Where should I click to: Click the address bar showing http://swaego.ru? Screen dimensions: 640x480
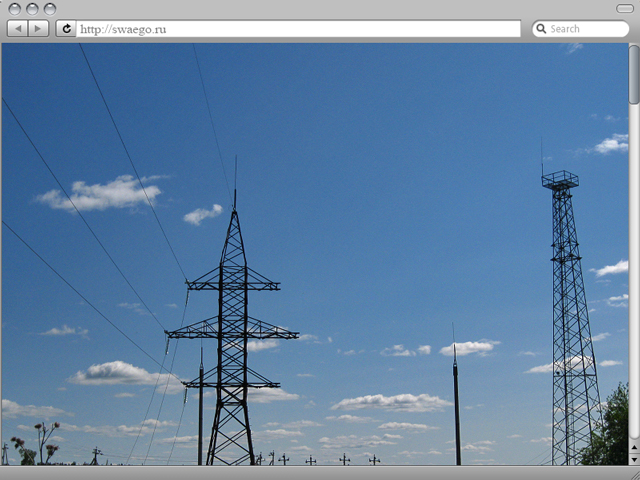[x=298, y=29]
